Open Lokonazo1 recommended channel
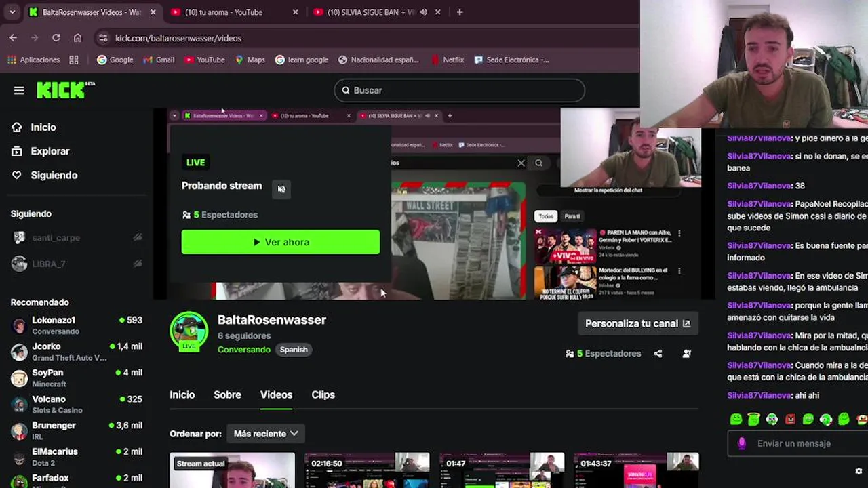The width and height of the screenshot is (868, 488). pyautogui.click(x=77, y=325)
